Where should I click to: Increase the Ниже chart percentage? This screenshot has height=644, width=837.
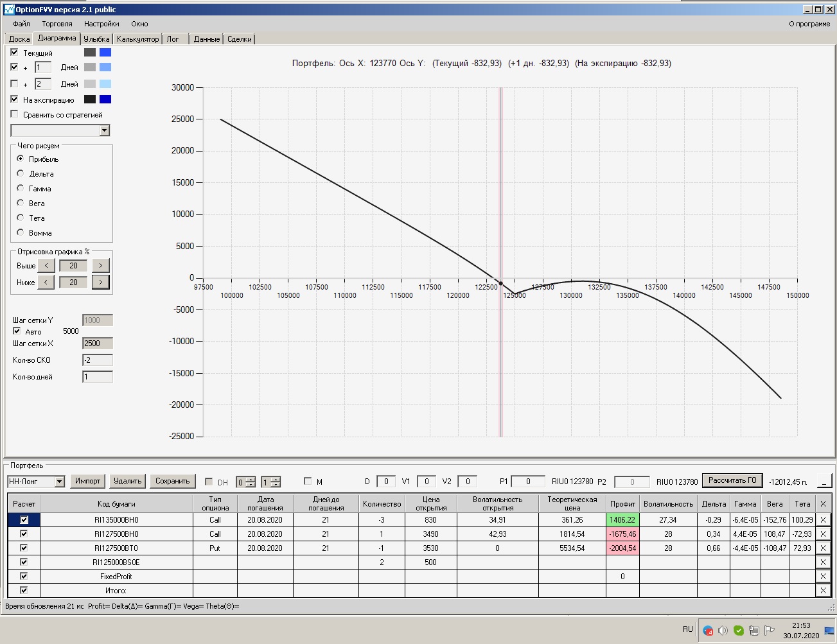(x=101, y=283)
